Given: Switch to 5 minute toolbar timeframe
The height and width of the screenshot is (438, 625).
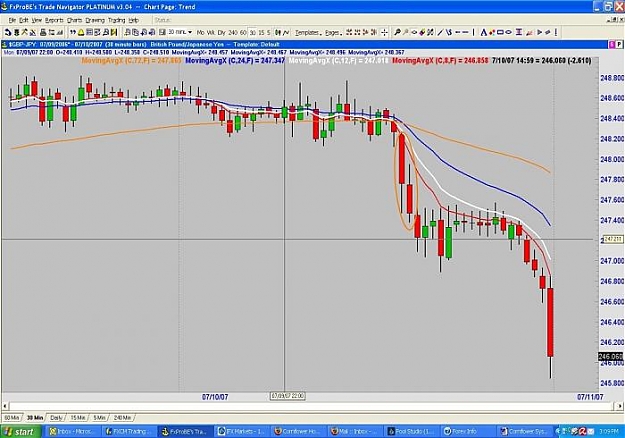Looking at the screenshot, I should [x=269, y=33].
